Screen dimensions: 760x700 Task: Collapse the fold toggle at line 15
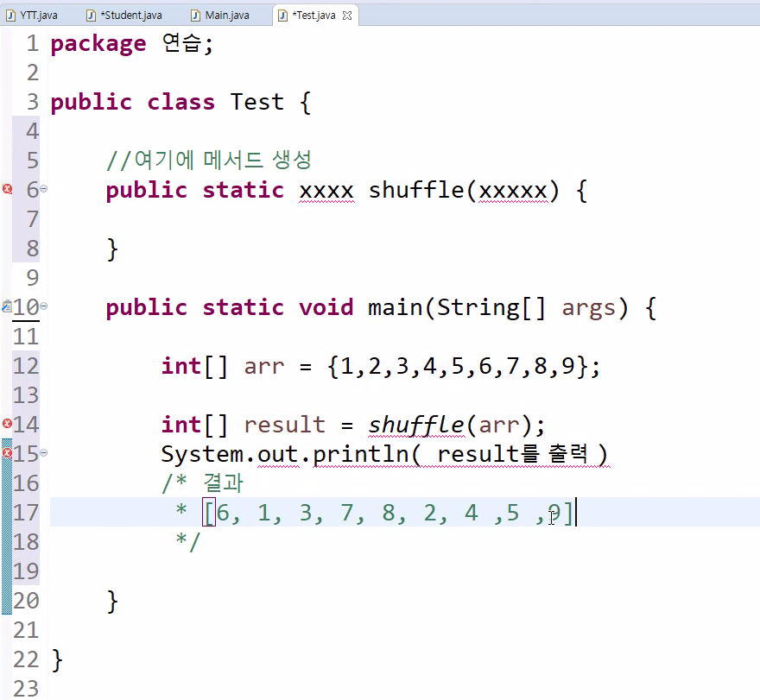(x=44, y=452)
